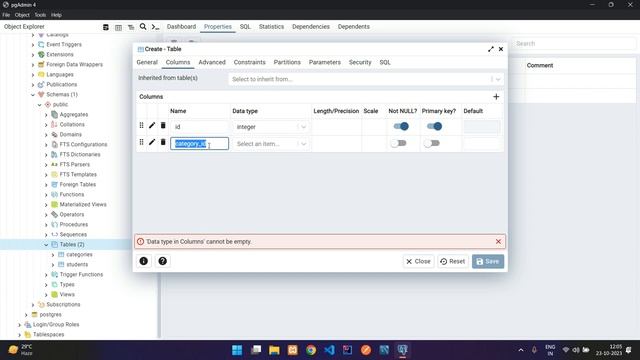Select the Trigger Functions tree item
This screenshot has height=360, width=640.
[x=81, y=275]
